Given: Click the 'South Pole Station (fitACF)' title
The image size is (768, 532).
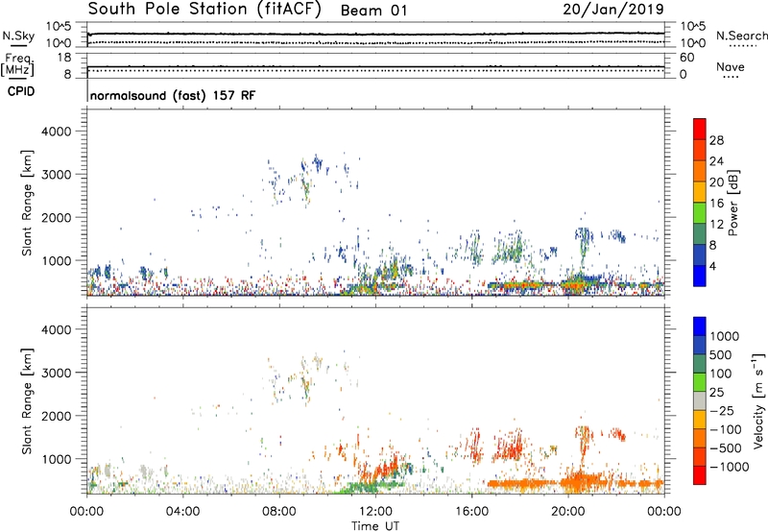Looking at the screenshot, I should tap(204, 10).
